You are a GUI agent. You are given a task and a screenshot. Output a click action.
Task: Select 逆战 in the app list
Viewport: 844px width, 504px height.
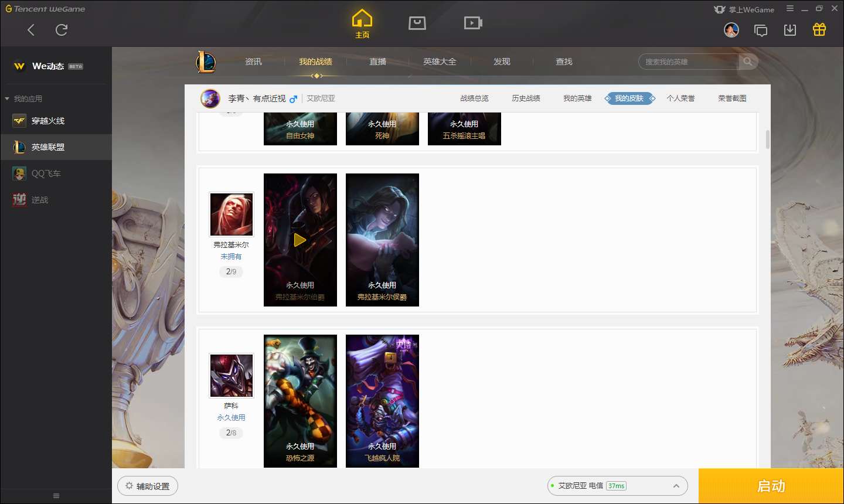point(56,200)
